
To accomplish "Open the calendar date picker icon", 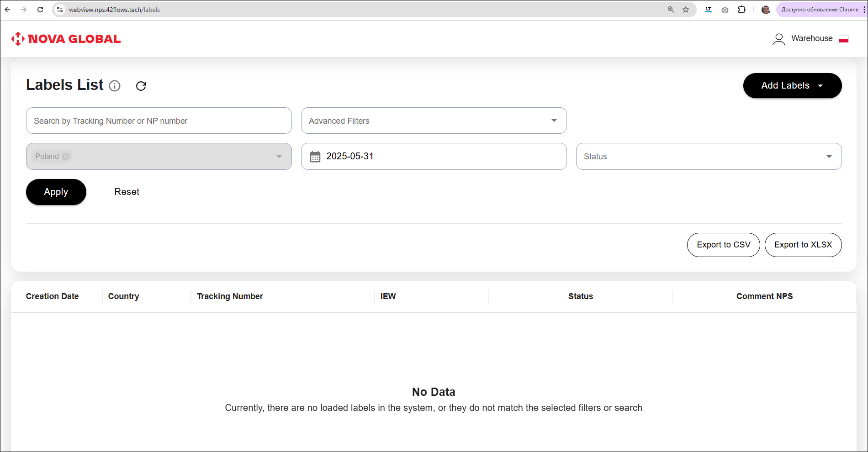I will pos(315,157).
